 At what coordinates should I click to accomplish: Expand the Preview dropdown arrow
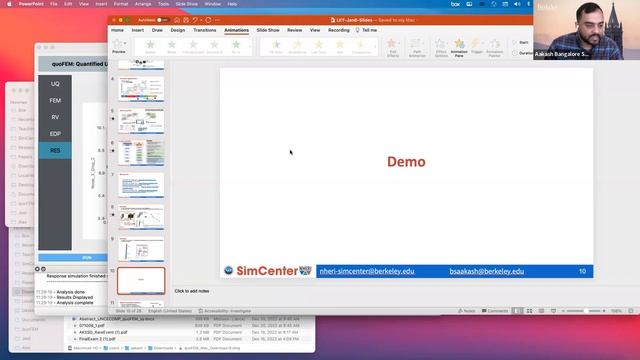[x=125, y=43]
